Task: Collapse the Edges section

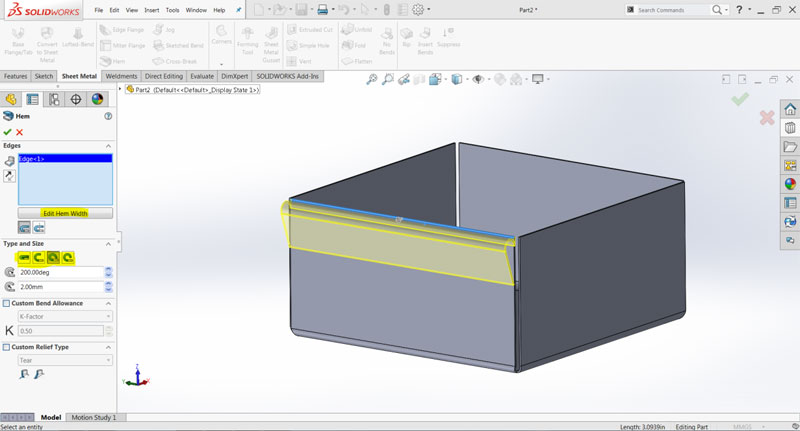Action: [108, 146]
